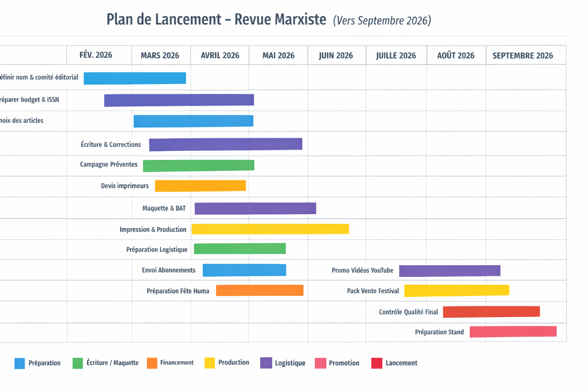The image size is (588, 392).
Task: Click the purple Logistique legend swatch
Action: pos(266,363)
